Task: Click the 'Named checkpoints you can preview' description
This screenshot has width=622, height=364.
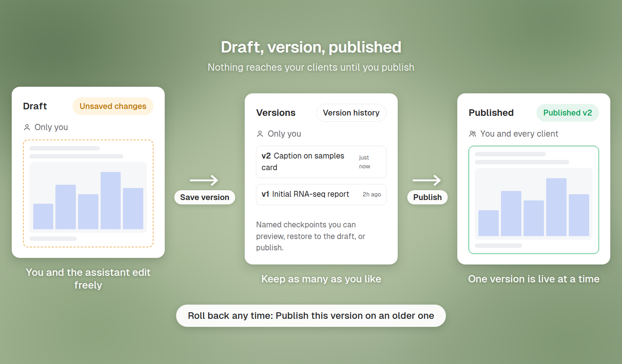Action: point(311,236)
